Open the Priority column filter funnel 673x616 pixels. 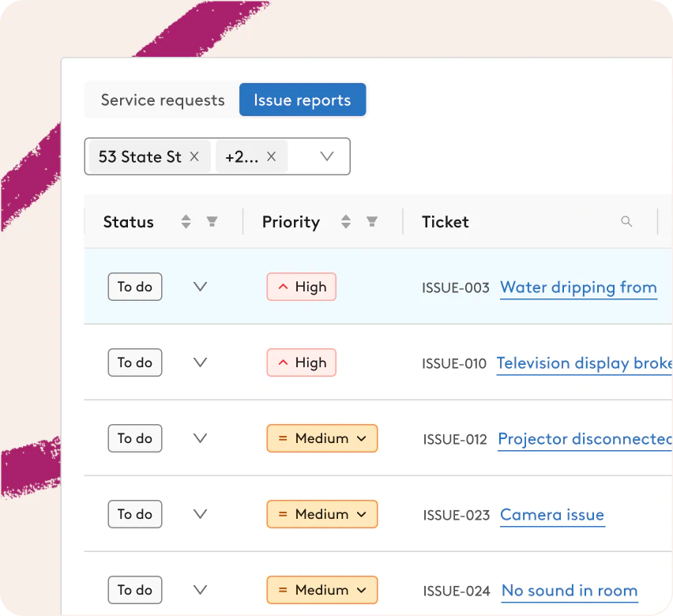click(x=372, y=221)
